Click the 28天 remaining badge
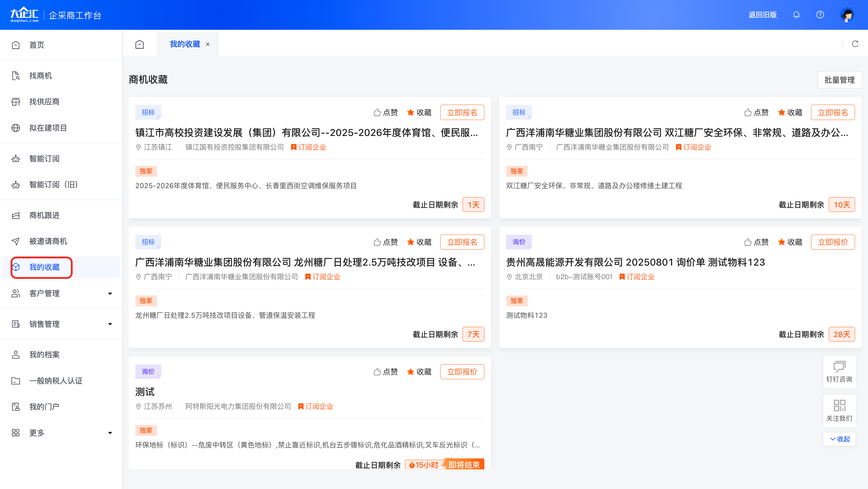 [841, 334]
